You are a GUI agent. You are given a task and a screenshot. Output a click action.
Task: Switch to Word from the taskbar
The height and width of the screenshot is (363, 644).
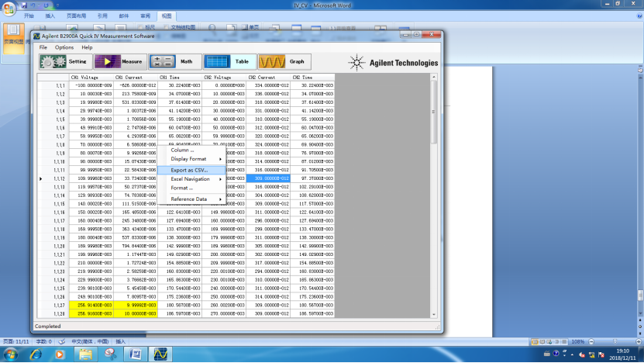tap(135, 354)
